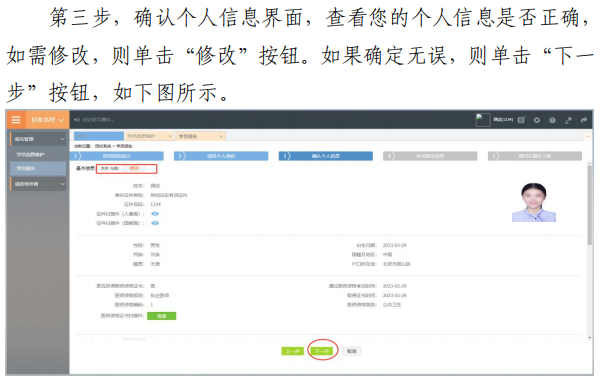Open 学员信息维护 in sidebar

pos(31,154)
